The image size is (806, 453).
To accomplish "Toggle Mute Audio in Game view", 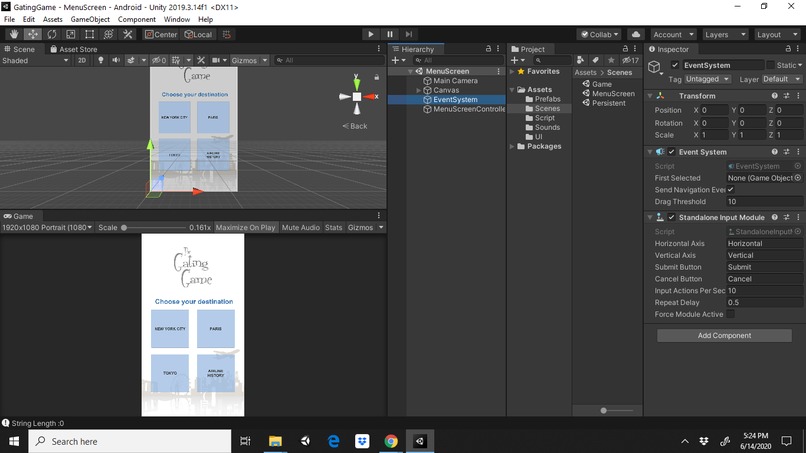I will [x=301, y=227].
